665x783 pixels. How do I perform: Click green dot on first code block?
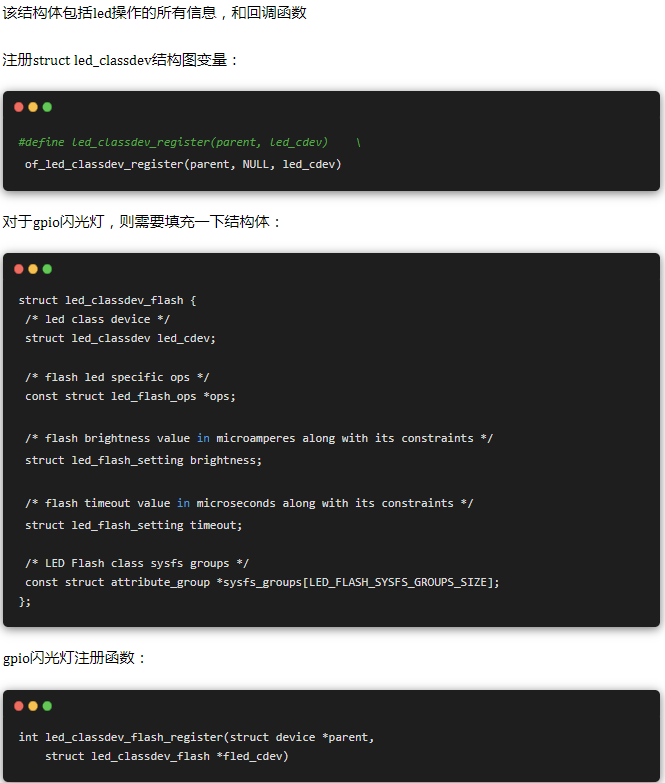click(47, 107)
